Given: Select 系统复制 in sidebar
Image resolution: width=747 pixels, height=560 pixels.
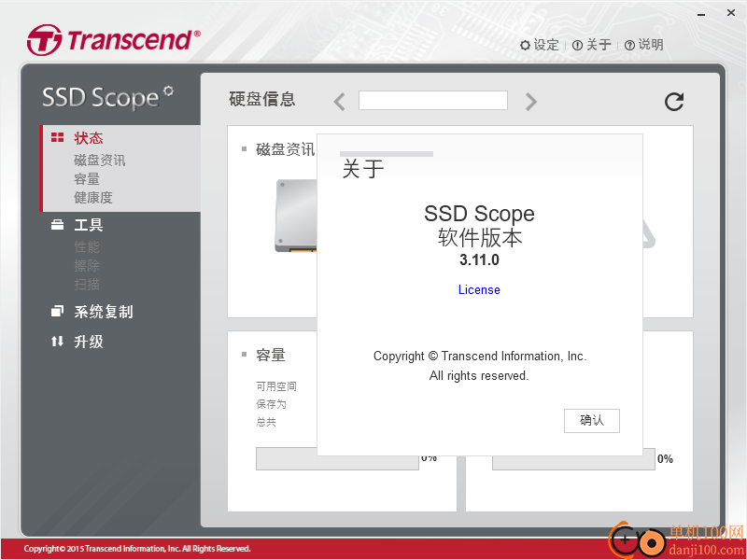Looking at the screenshot, I should pos(104,312).
